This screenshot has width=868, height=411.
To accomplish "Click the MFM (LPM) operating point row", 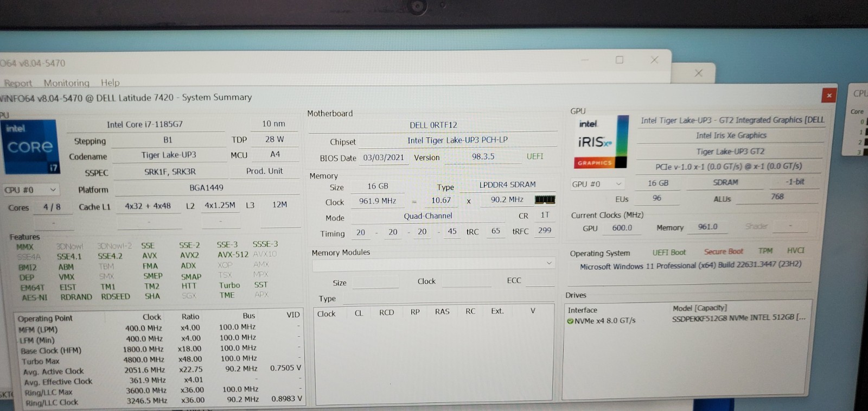I will tap(158, 328).
